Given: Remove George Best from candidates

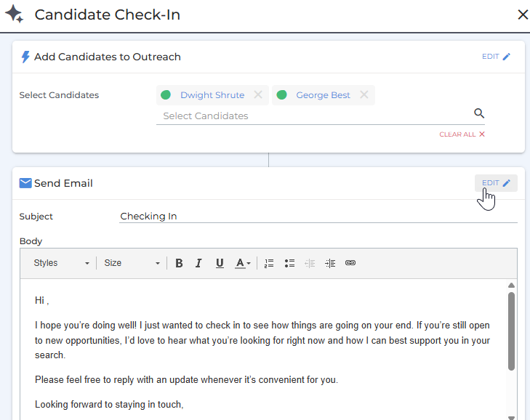Looking at the screenshot, I should [x=364, y=95].
